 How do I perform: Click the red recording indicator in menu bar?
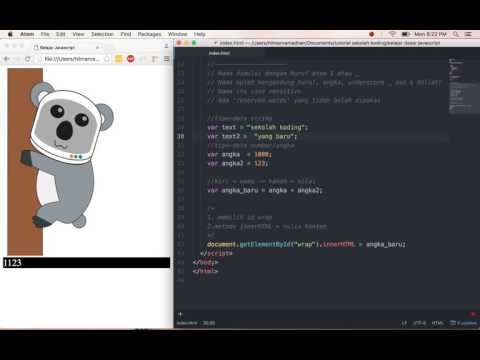point(372,34)
